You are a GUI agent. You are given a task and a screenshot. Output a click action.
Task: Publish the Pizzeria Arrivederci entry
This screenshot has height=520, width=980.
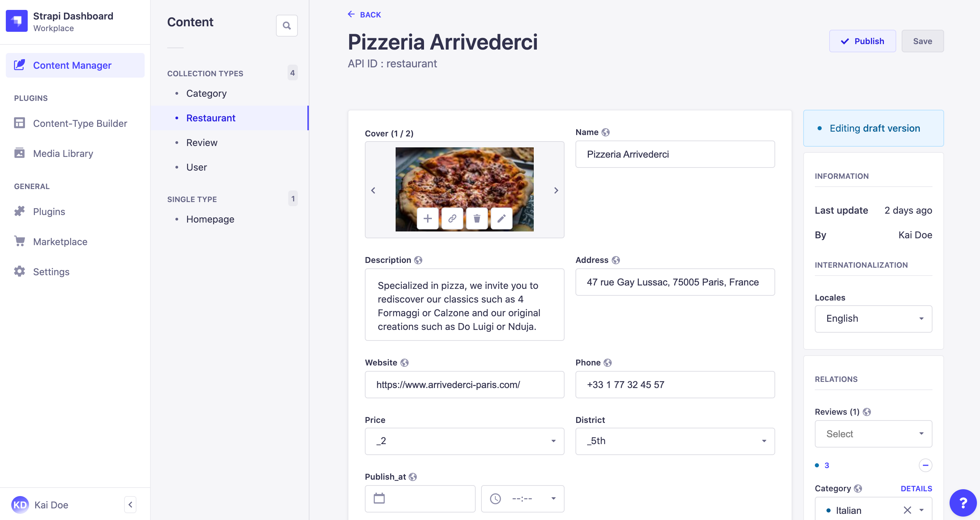pos(862,41)
